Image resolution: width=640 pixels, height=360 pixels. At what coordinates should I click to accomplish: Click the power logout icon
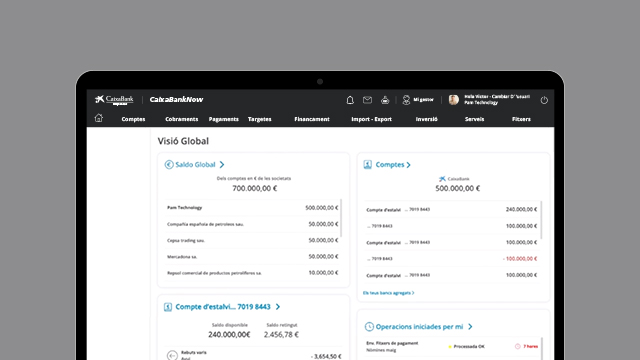point(544,100)
